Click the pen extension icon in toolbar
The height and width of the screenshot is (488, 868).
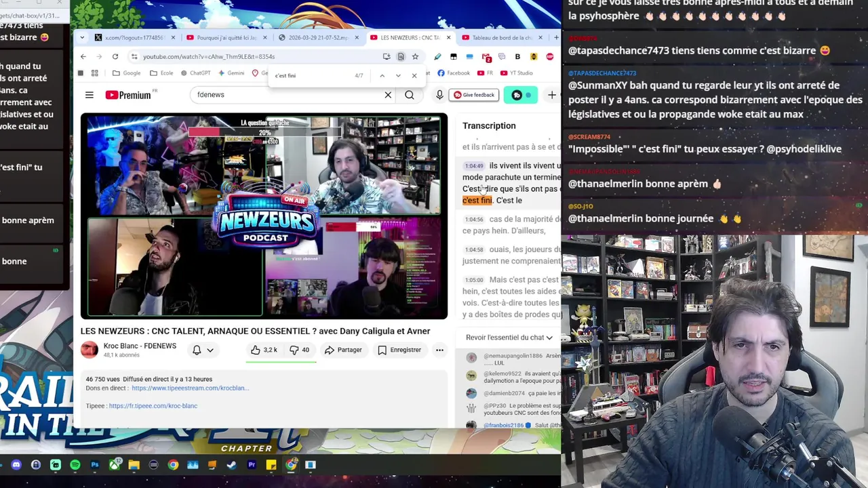(437, 57)
